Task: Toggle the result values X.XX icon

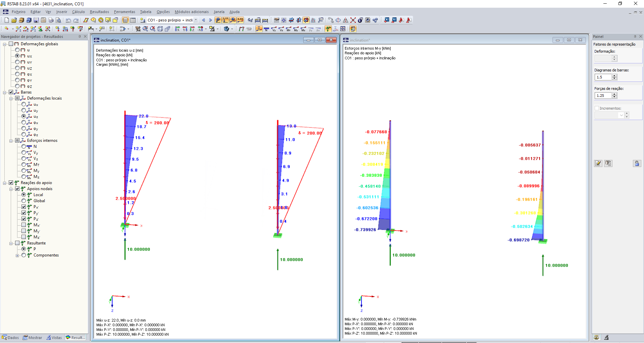Action: pos(240,20)
